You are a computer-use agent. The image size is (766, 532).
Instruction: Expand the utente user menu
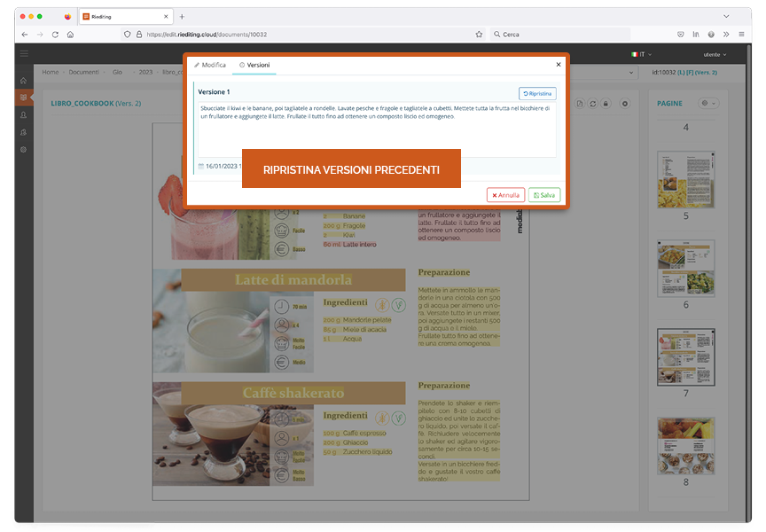tap(715, 54)
